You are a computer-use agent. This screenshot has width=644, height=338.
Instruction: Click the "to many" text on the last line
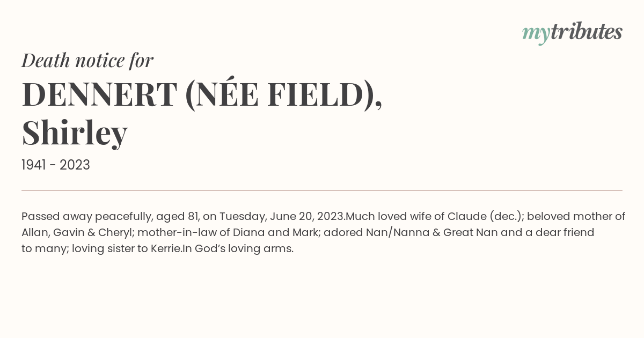pos(45,249)
